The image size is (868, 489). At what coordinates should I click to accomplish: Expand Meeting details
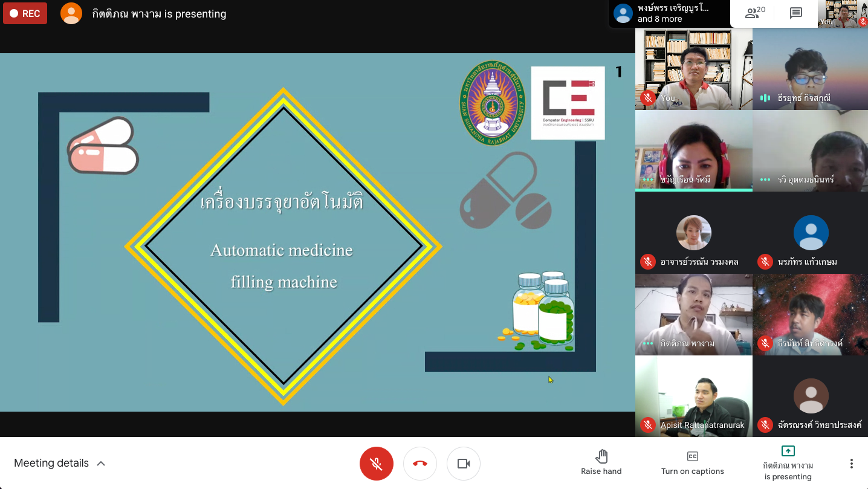click(x=60, y=463)
